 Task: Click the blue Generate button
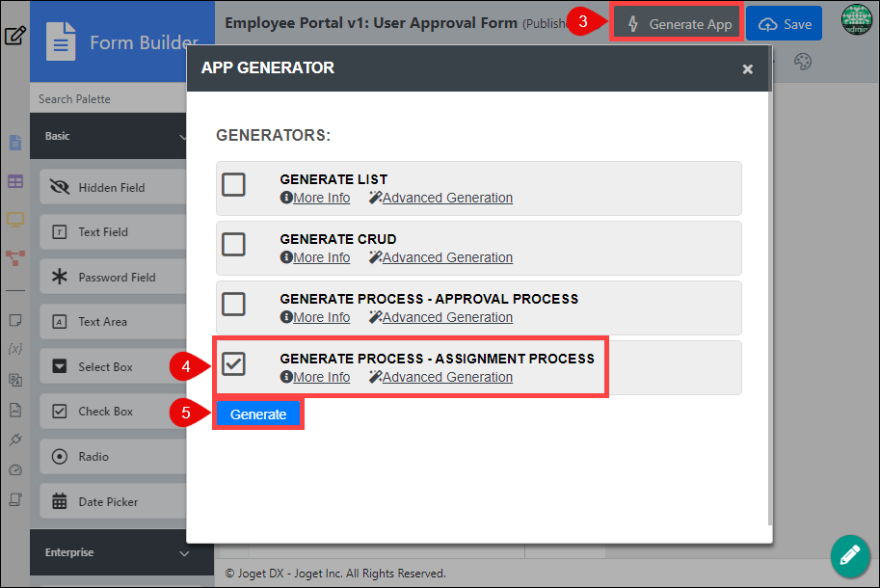point(258,414)
